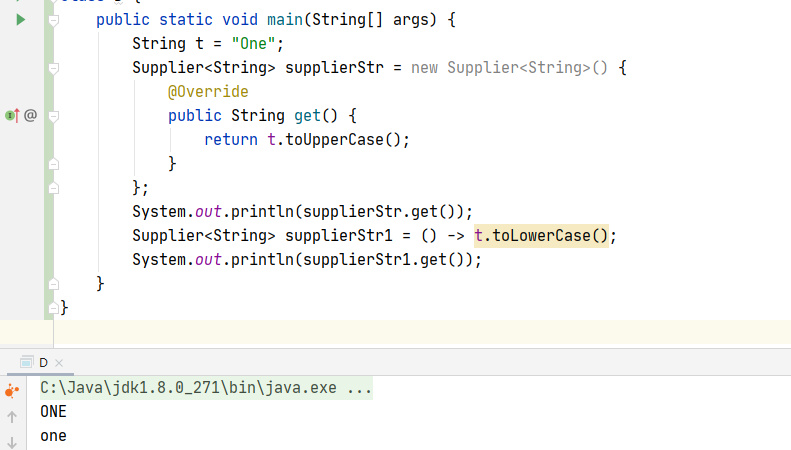Click the up arrow in the console toolbar

point(12,416)
